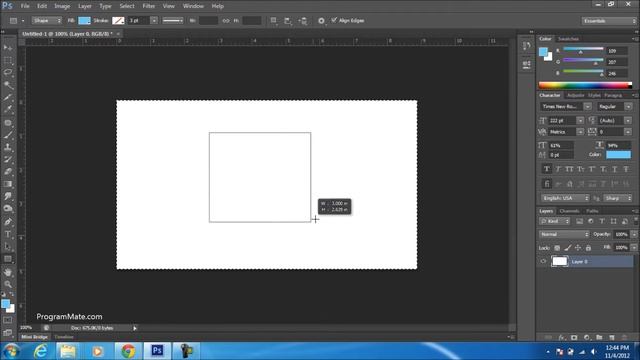Select the Gradient tool
This screenshot has height=360, width=640.
(8, 184)
